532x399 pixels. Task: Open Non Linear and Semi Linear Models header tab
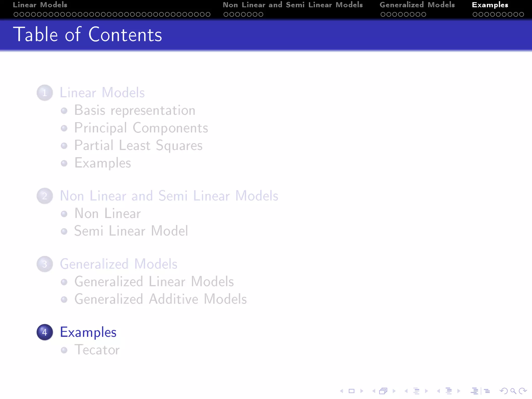tap(293, 5)
